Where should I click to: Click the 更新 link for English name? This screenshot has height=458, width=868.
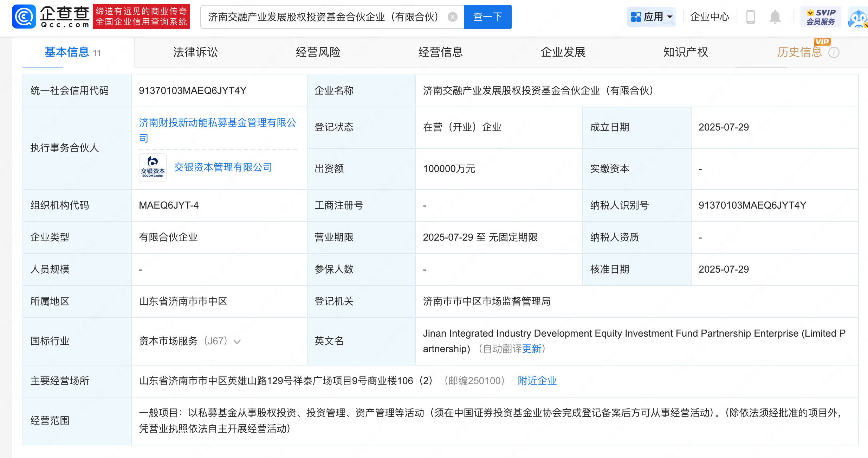coord(532,349)
